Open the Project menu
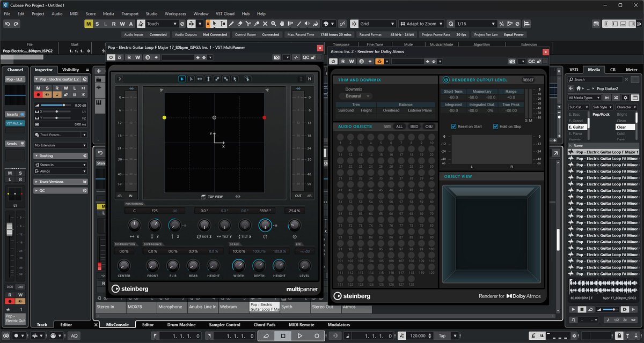 click(x=38, y=13)
